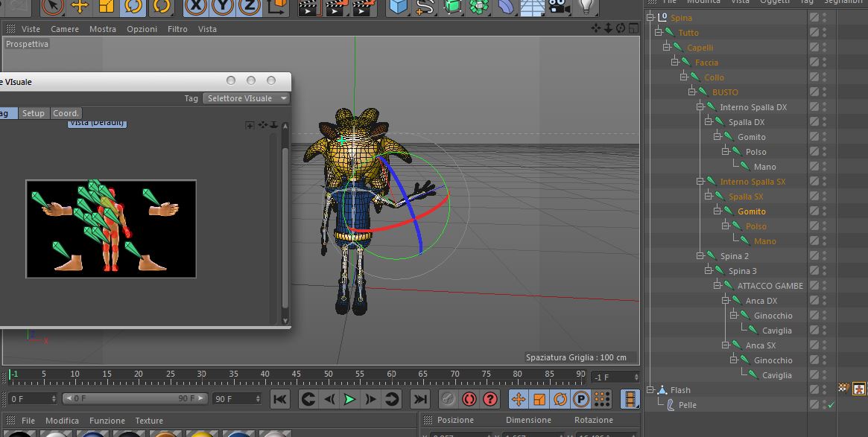Open the Selettore Visuale tag dropdown
Viewport: 868px width, 437px height.
[247, 98]
